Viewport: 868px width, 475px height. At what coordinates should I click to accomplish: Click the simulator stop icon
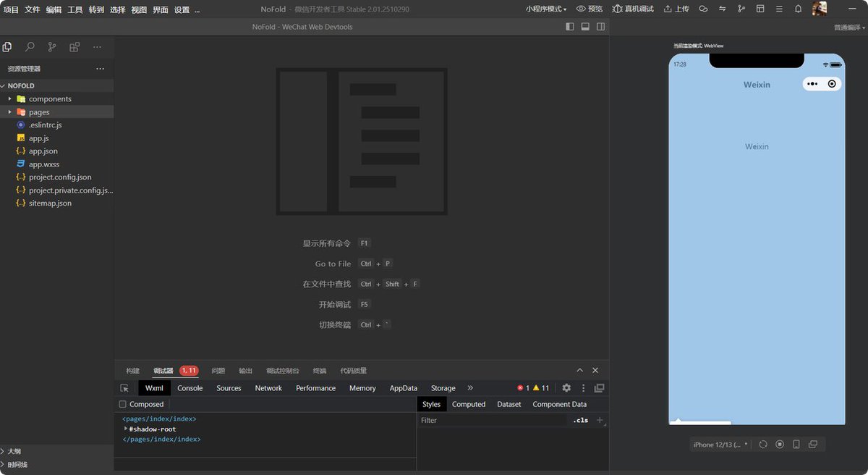click(780, 445)
